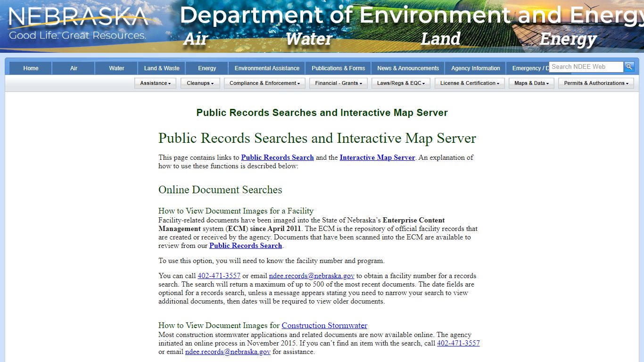The image size is (644, 362).
Task: Click Energy label in header banner
Action: (x=568, y=40)
